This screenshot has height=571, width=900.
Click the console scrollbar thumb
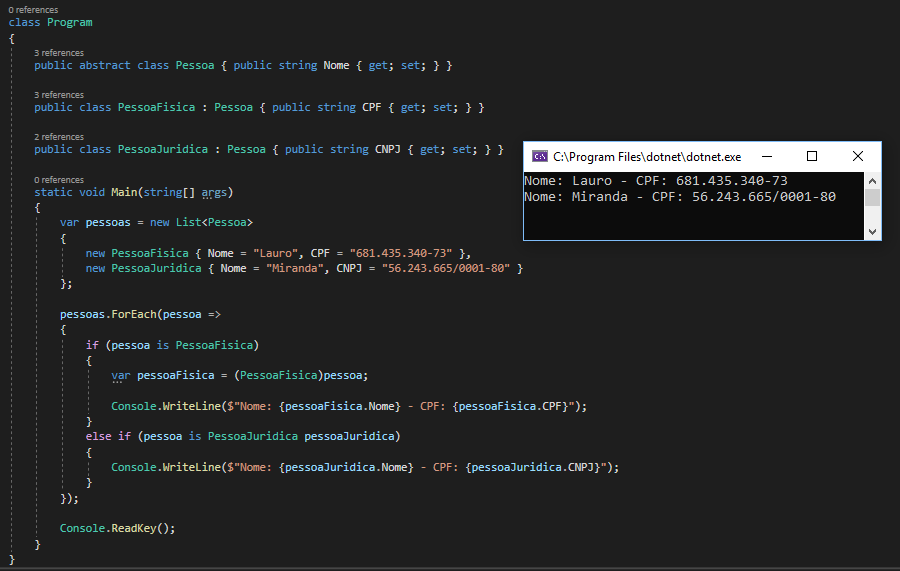click(x=872, y=197)
